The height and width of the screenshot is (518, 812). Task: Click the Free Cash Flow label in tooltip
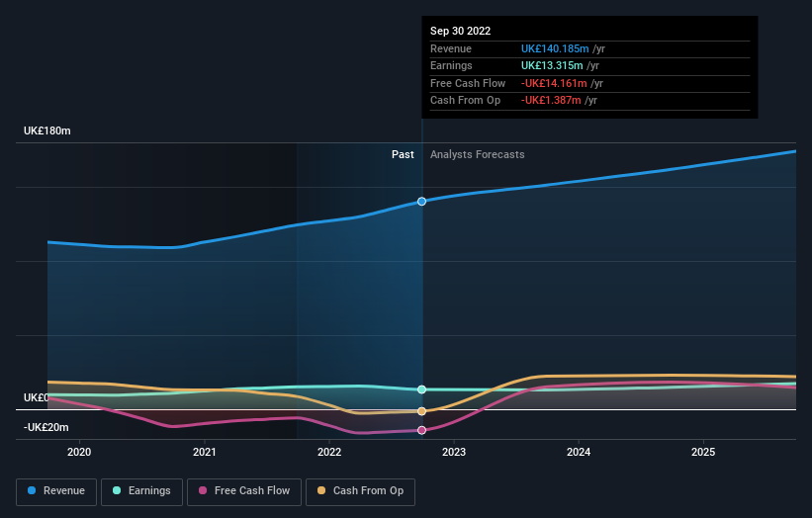[468, 83]
